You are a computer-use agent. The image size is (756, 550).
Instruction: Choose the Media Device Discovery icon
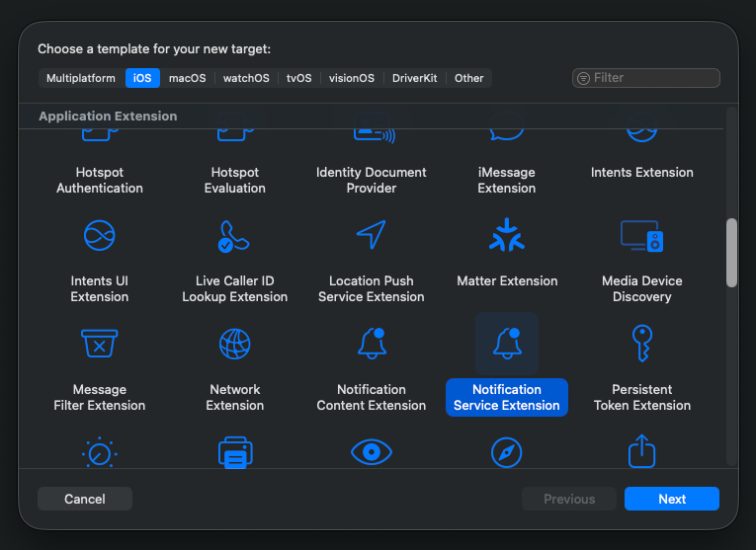coord(641,236)
